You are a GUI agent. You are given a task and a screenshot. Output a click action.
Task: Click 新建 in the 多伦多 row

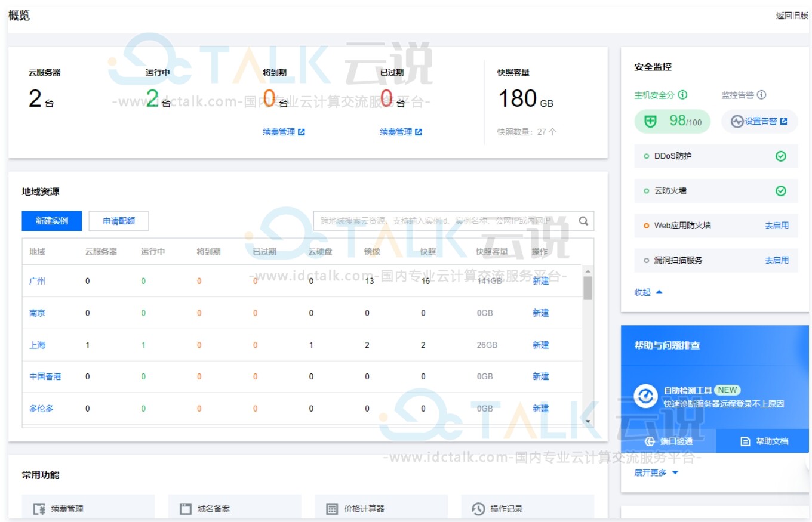540,409
